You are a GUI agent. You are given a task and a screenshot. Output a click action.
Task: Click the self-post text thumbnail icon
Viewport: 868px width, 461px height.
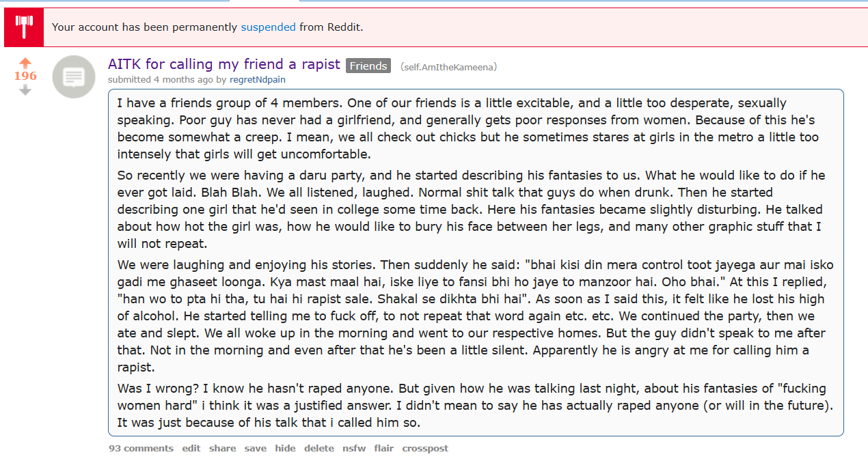click(x=74, y=76)
